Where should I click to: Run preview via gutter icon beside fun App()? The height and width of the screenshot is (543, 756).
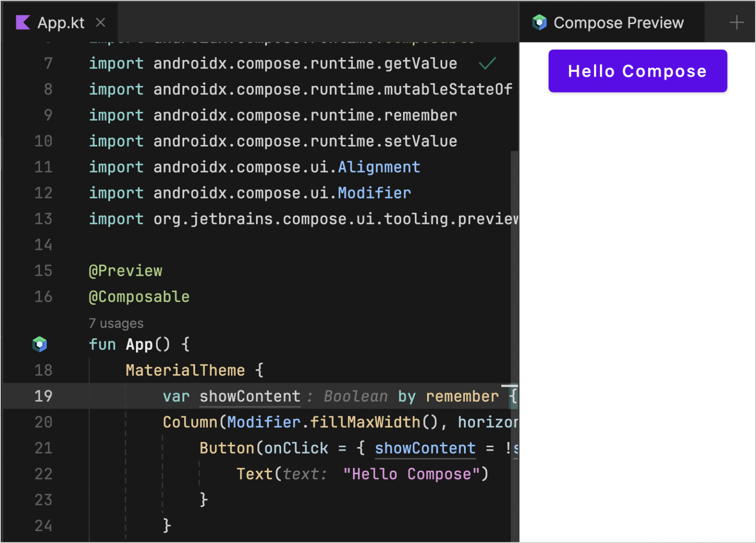[x=40, y=344]
